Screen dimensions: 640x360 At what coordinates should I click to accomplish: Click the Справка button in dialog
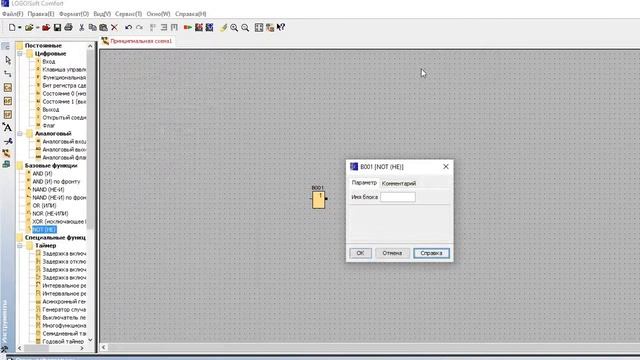point(431,253)
